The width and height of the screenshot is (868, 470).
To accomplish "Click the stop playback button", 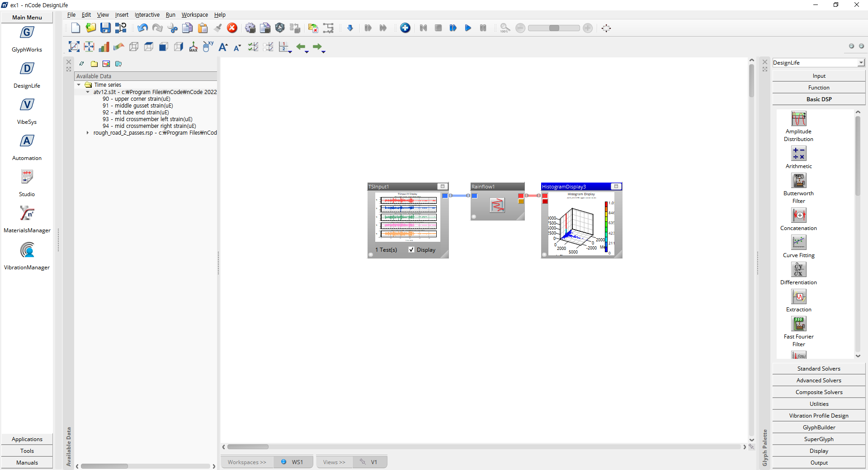I will click(438, 28).
